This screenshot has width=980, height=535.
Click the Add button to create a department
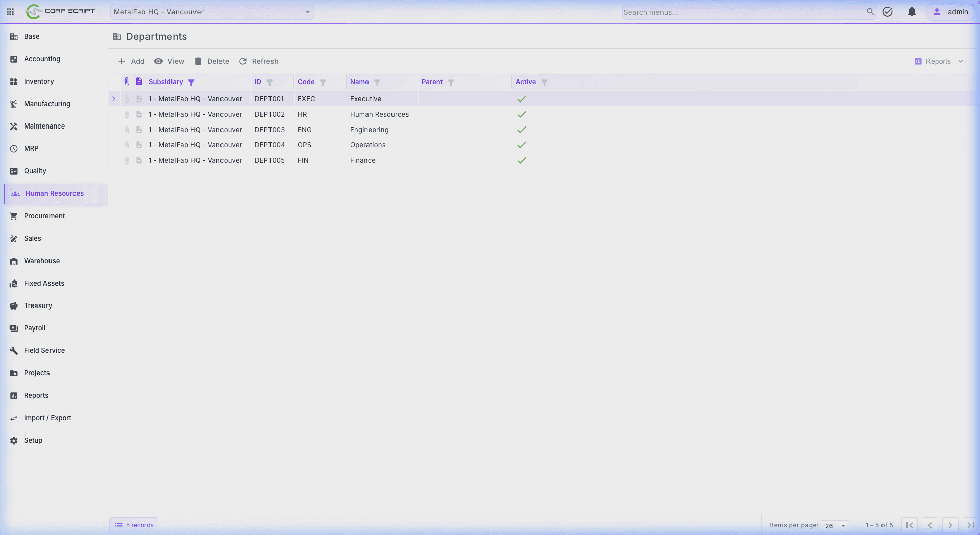click(131, 61)
